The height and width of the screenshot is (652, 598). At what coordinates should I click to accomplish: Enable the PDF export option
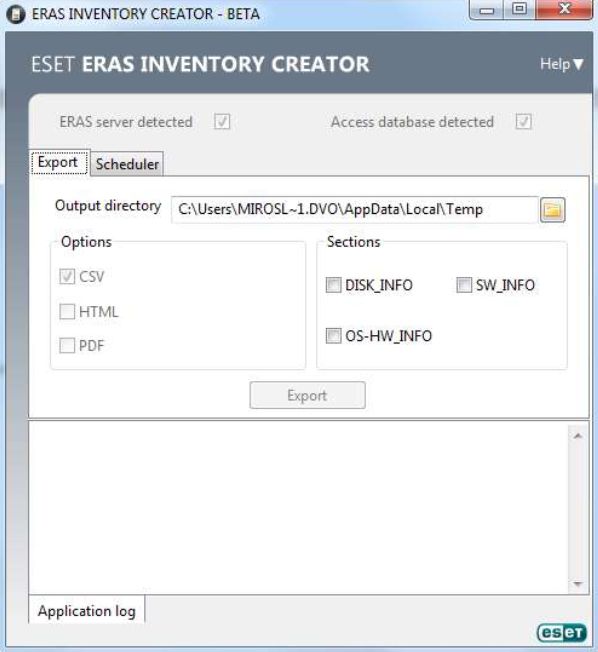pyautogui.click(x=67, y=346)
